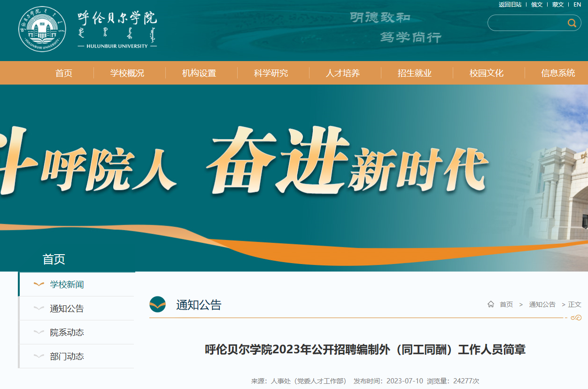Viewport: 588px width, 389px height.
Task: Click the round teal icon beside 通知公告 heading
Action: click(157, 304)
